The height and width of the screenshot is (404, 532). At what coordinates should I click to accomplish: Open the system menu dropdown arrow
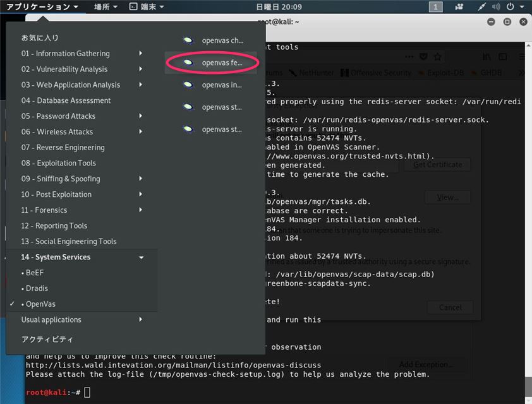point(522,6)
